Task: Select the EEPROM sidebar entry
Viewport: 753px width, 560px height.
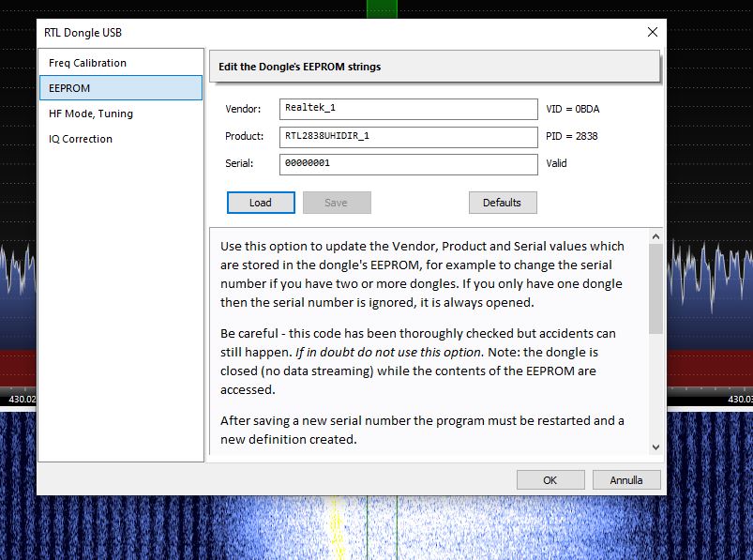Action: [x=120, y=88]
